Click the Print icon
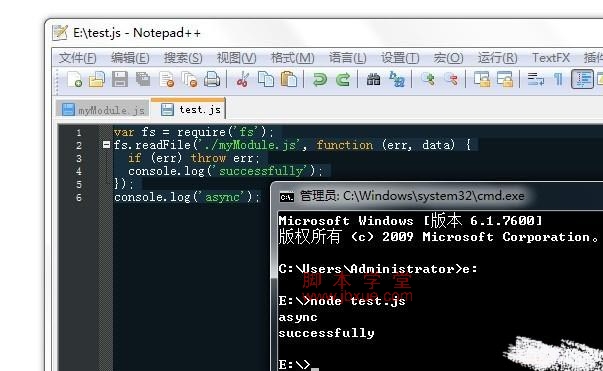This screenshot has width=603, height=371. click(212, 80)
